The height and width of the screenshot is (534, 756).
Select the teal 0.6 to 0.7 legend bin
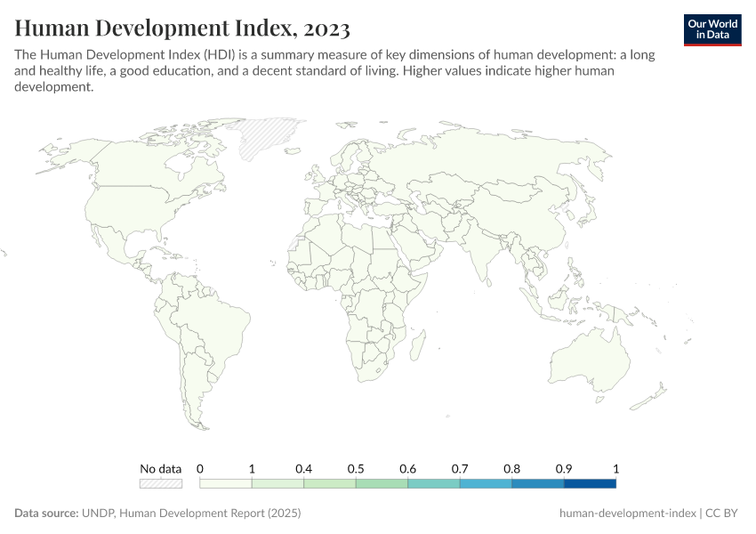pos(433,483)
